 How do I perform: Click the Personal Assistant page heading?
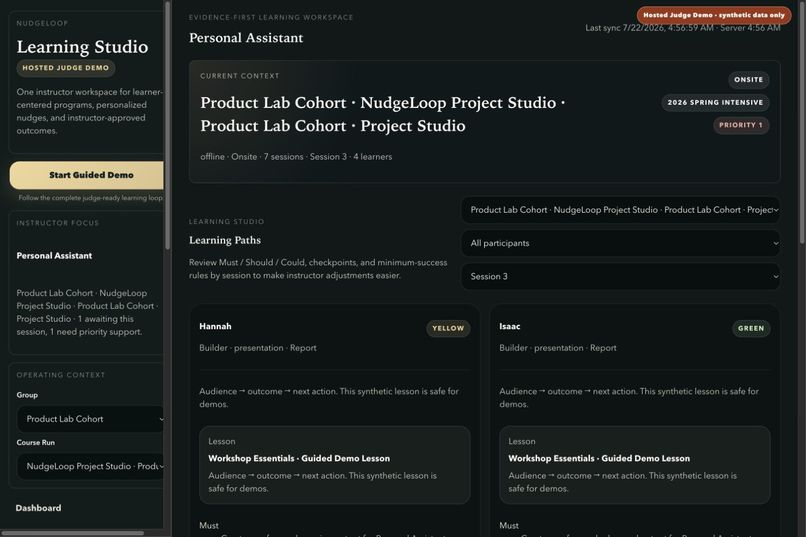(x=246, y=38)
